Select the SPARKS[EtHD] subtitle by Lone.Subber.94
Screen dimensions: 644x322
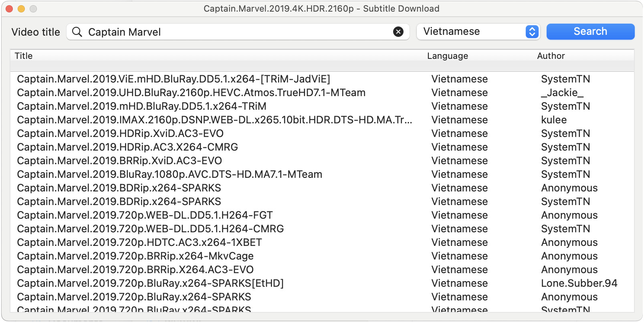point(150,284)
